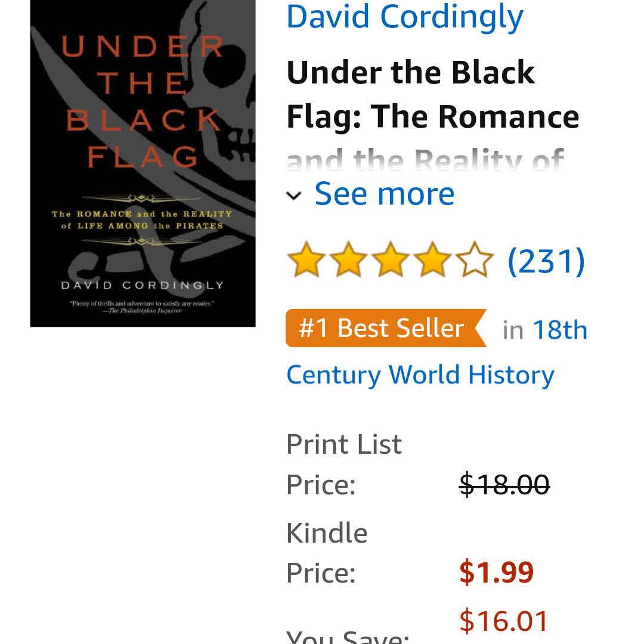Click the See more link text

[x=385, y=194]
